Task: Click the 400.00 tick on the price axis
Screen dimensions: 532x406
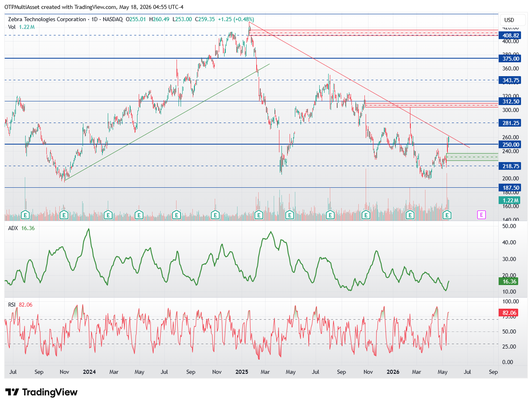Action: coord(511,41)
